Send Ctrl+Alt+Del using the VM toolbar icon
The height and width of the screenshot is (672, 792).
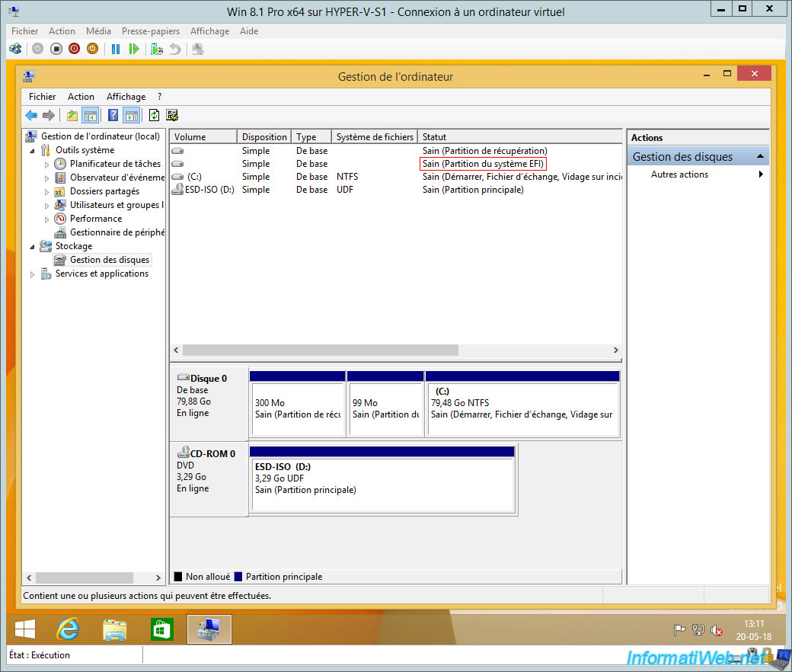(x=16, y=49)
